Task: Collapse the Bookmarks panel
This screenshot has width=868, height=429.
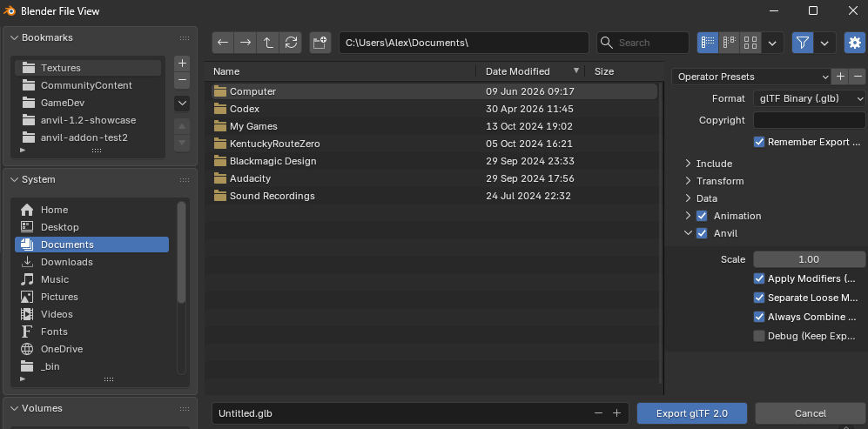Action: (x=14, y=37)
